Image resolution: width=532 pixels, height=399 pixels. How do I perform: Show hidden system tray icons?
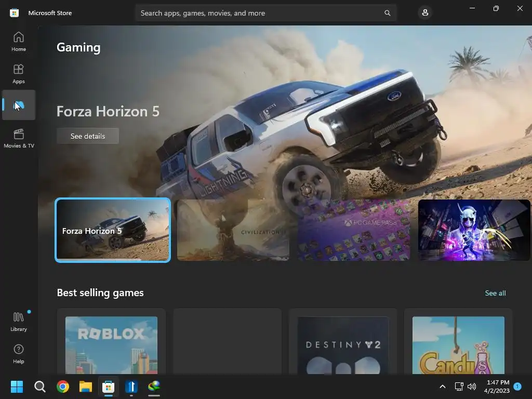tap(443, 387)
